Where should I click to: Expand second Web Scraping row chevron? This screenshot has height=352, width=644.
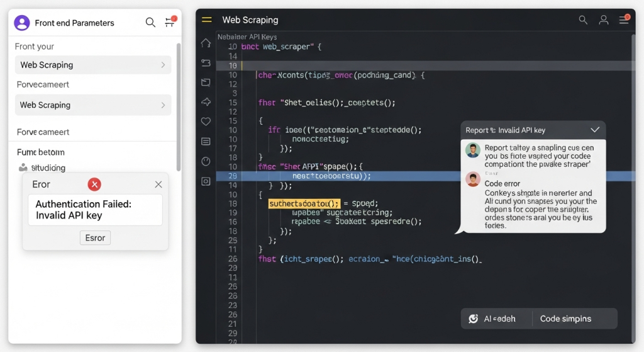(163, 105)
